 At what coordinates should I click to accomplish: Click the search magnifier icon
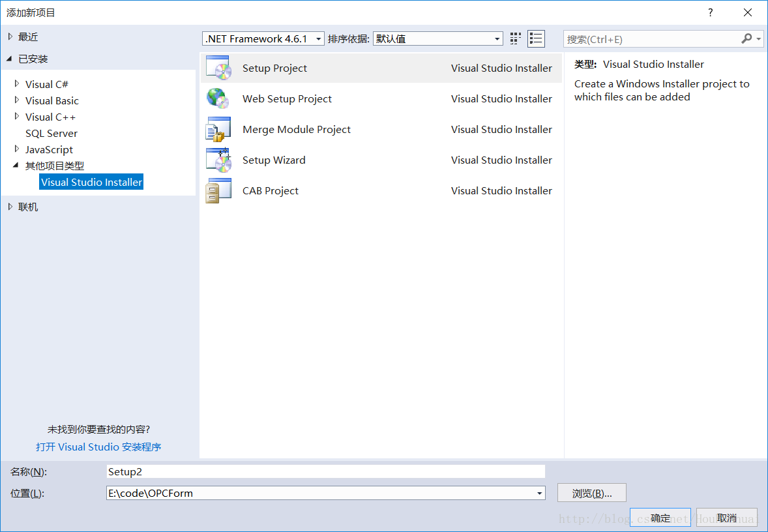click(746, 38)
